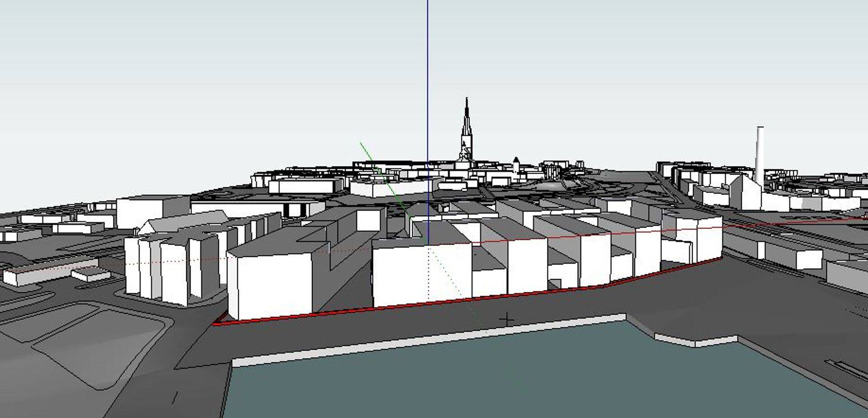Click the tall white chimney tower

[760, 154]
